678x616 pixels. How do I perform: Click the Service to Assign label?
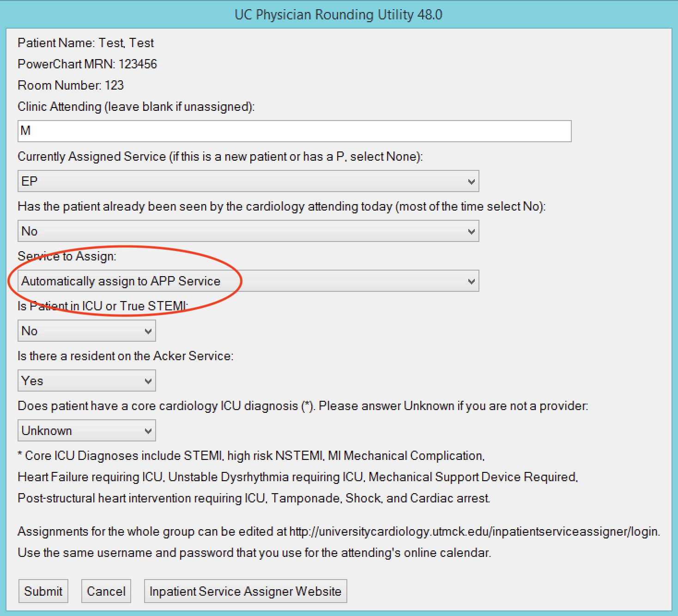67,256
